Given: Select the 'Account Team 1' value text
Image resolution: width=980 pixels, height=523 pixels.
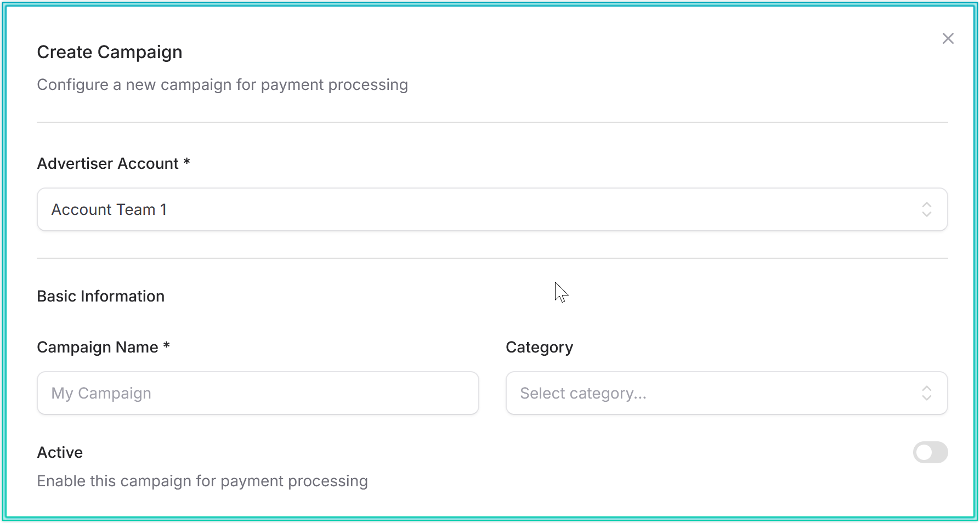Looking at the screenshot, I should (x=109, y=209).
